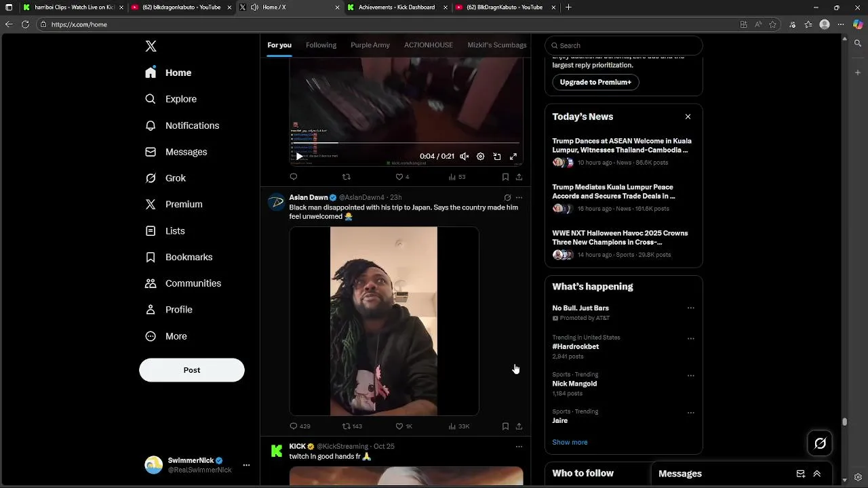Compose new message in Messages drawer
Image resolution: width=868 pixels, height=488 pixels.
[x=800, y=474]
